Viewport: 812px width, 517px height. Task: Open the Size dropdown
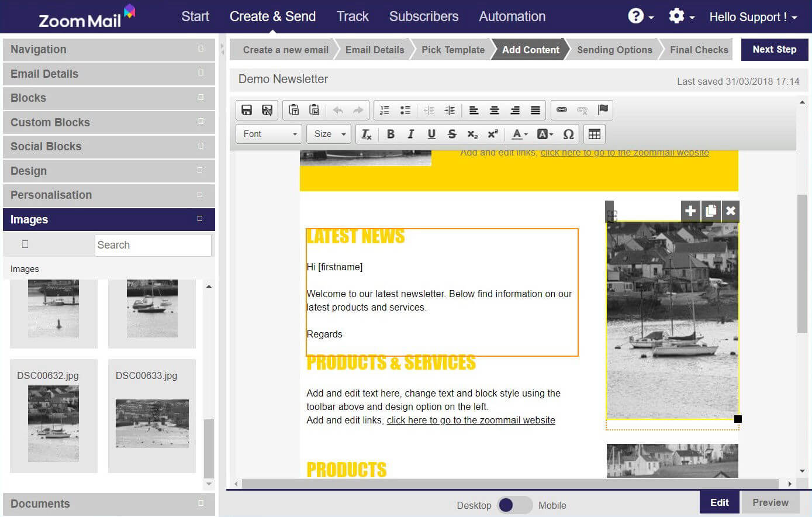pos(329,135)
